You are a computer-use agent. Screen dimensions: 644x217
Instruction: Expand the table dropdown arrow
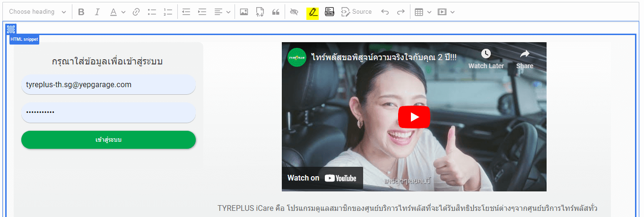pyautogui.click(x=429, y=12)
